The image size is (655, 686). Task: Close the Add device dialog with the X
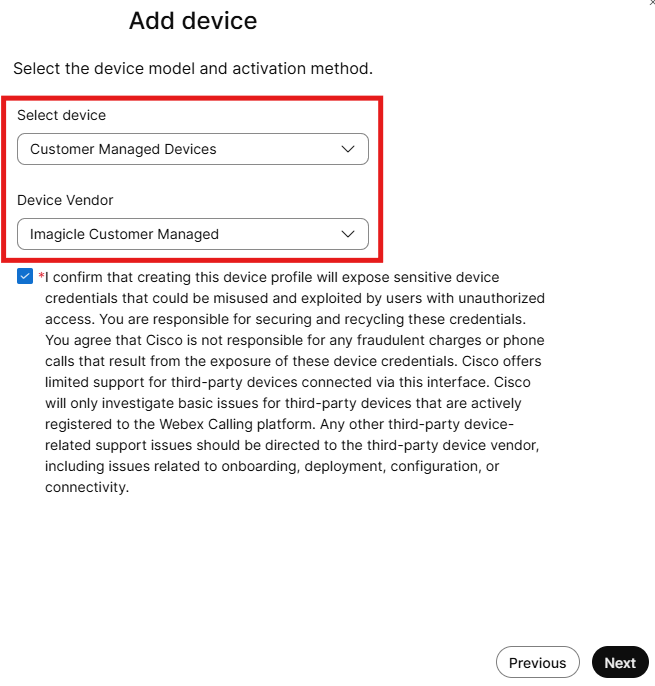652,3
